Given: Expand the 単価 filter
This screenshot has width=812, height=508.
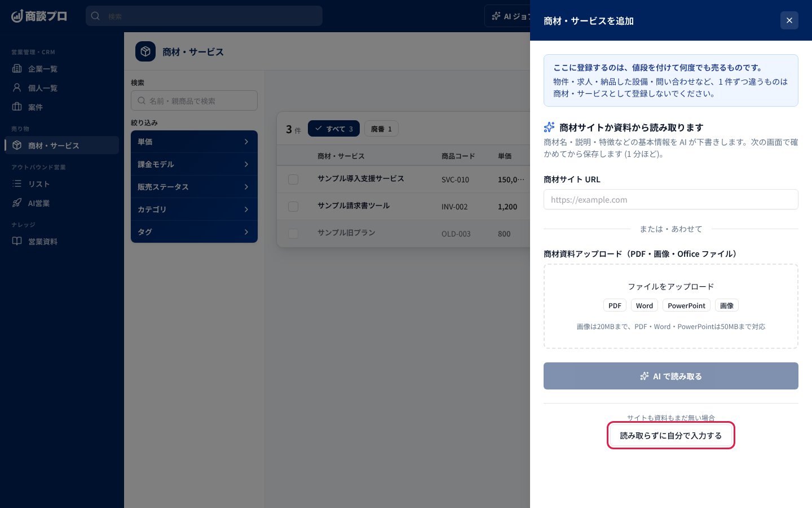Looking at the screenshot, I should click(194, 142).
